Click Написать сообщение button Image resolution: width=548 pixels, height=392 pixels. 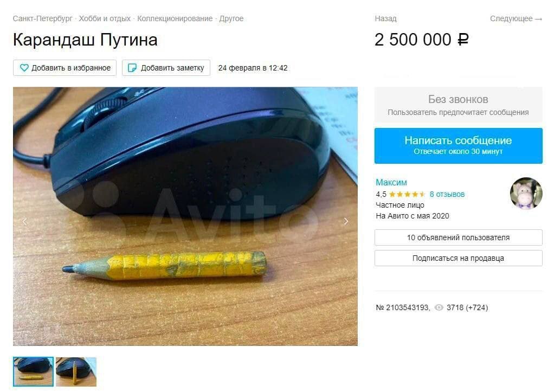click(458, 145)
